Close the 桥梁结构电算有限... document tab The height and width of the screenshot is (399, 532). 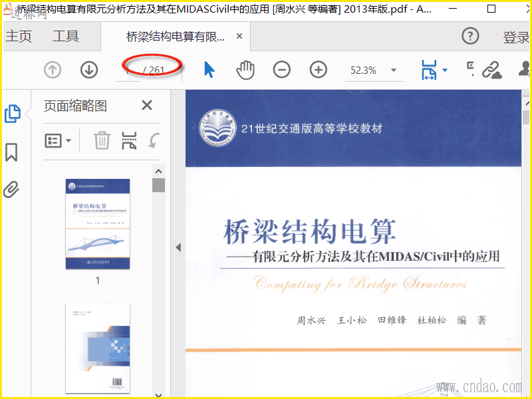click(x=239, y=36)
